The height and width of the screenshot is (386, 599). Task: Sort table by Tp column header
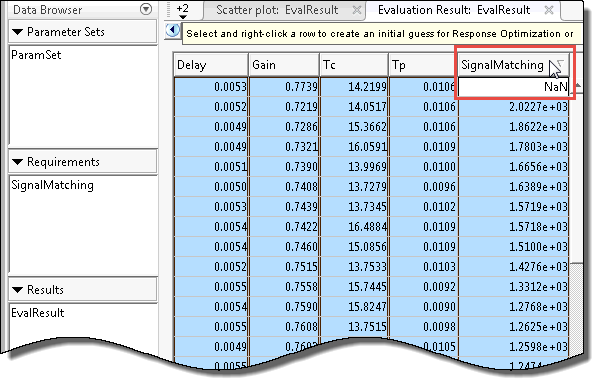tap(423, 65)
